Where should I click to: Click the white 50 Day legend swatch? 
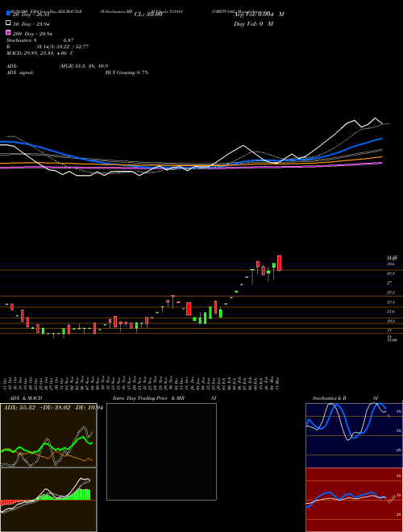[8, 23]
